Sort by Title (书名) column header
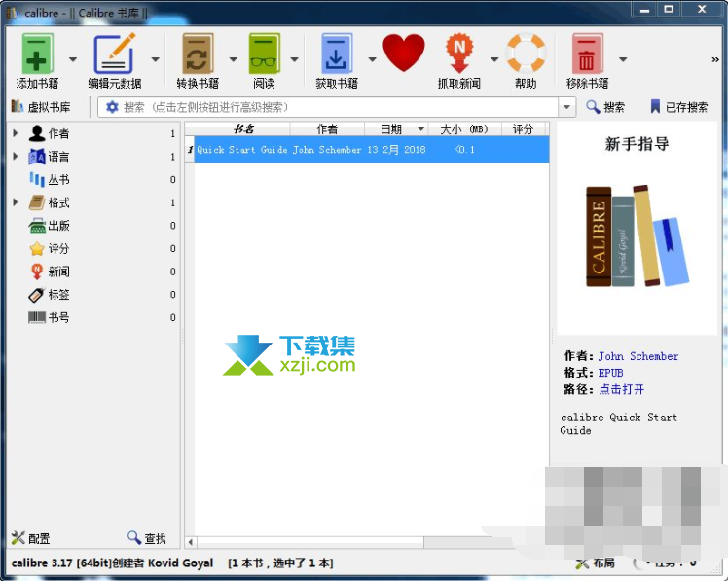This screenshot has width=728, height=581. pos(242,128)
